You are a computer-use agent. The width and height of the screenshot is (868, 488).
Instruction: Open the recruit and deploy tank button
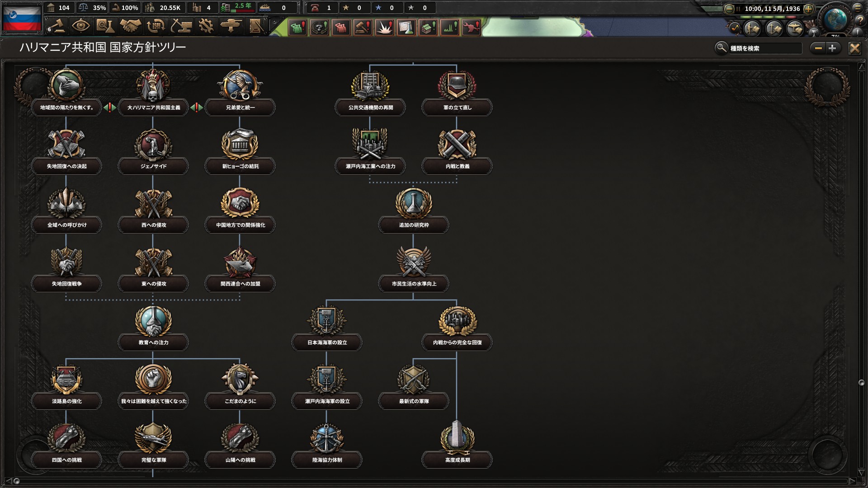click(231, 26)
